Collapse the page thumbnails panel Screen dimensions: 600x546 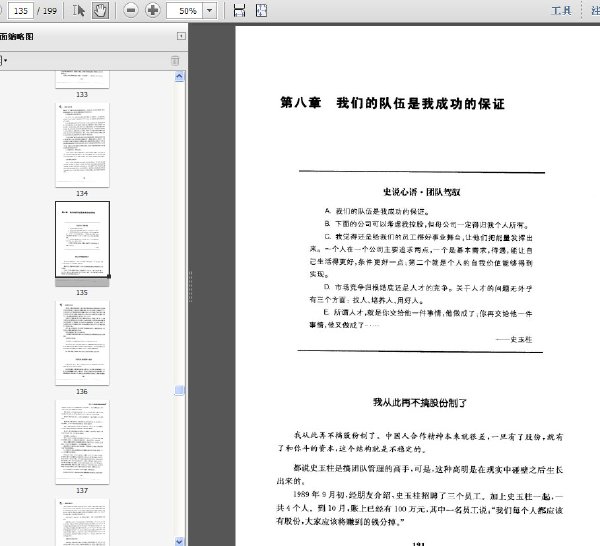tap(181, 36)
